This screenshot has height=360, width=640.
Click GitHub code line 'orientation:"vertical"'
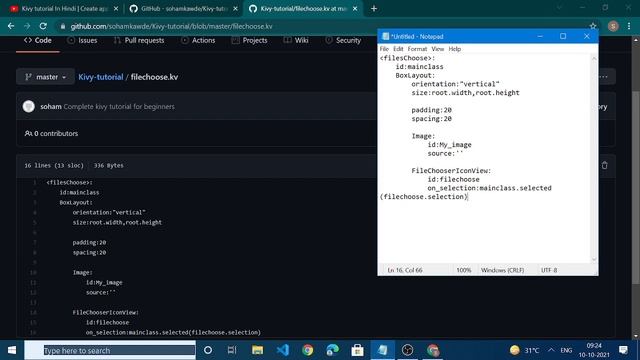109,212
